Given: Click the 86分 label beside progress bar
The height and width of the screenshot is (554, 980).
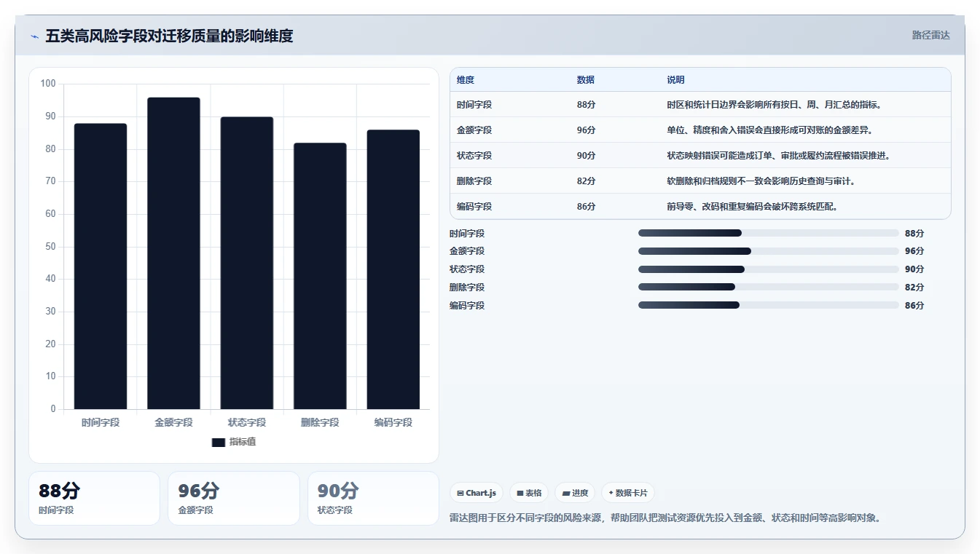Looking at the screenshot, I should pos(914,306).
